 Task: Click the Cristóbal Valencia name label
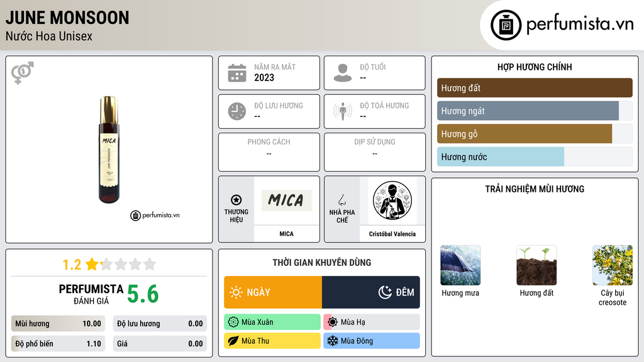[x=392, y=234]
